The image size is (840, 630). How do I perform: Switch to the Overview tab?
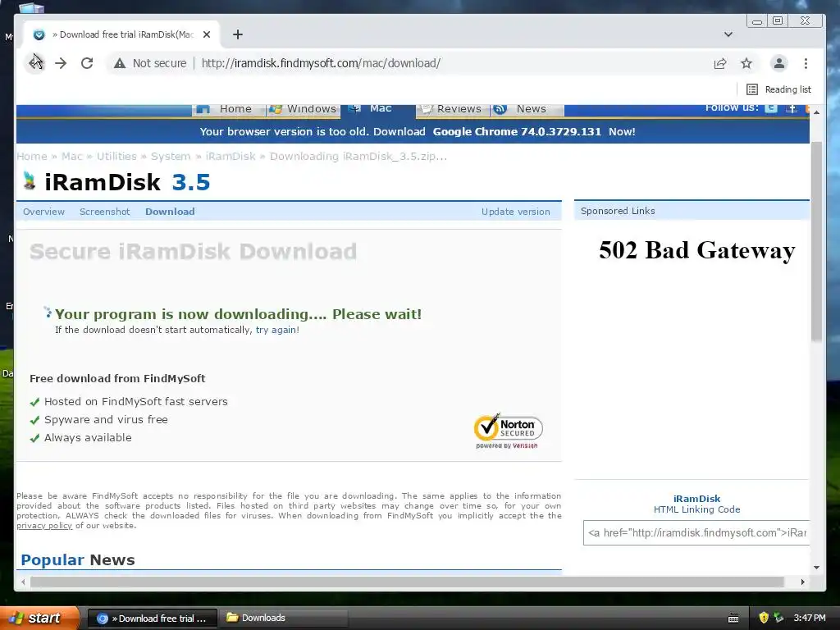tap(44, 212)
